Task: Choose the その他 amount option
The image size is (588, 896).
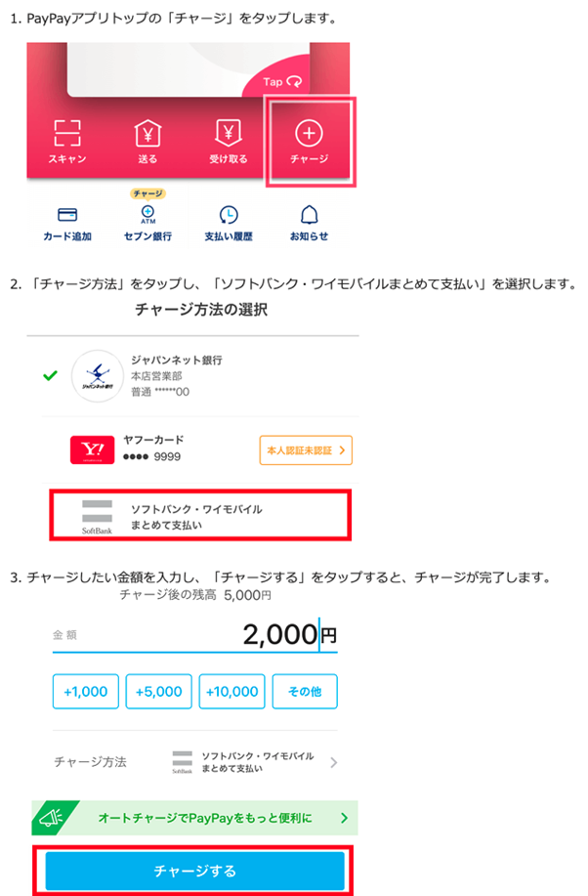Action: click(x=305, y=691)
